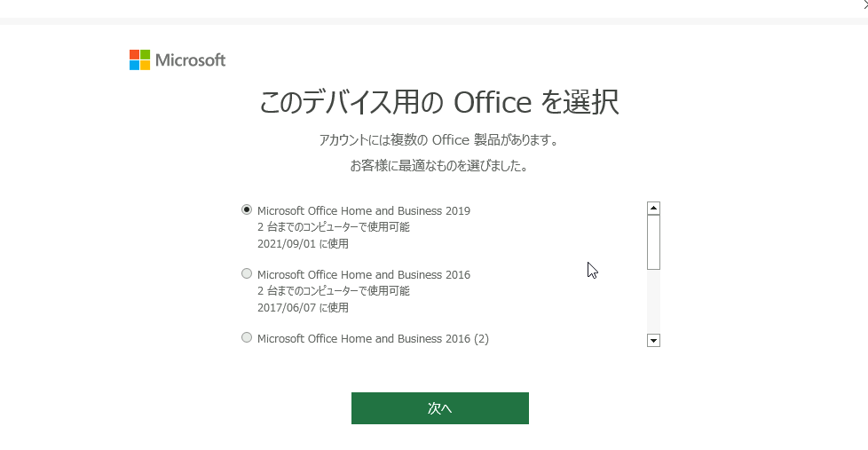Select the first Home and Business 2016 radio circle
Screen dimensions: 868x450
[247, 273]
